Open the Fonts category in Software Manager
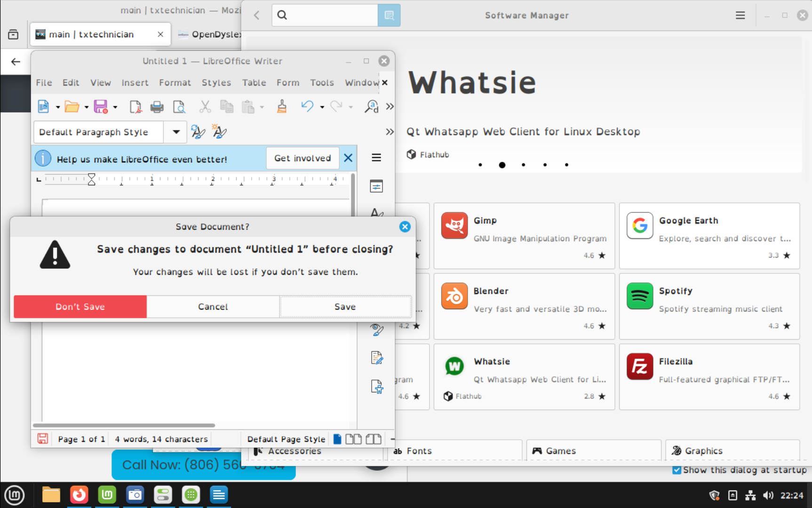The image size is (812, 508). 455,451
